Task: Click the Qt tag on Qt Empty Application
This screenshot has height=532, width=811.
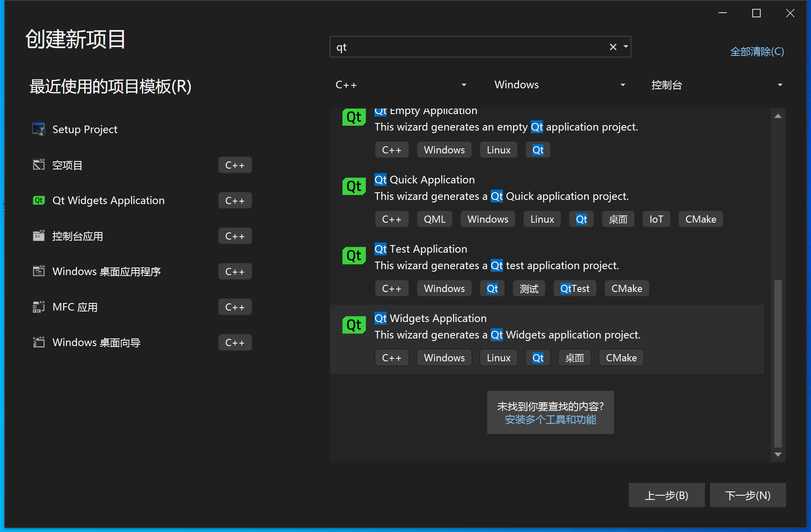Action: (x=538, y=150)
